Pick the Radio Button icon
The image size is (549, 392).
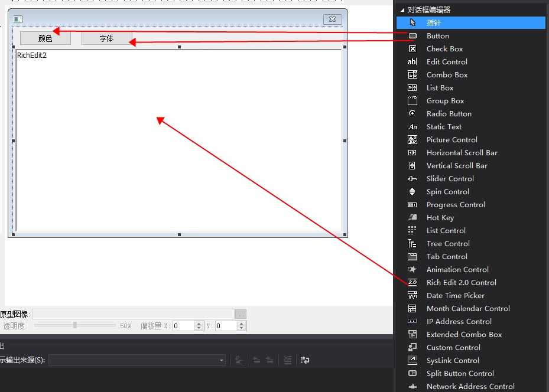(412, 113)
